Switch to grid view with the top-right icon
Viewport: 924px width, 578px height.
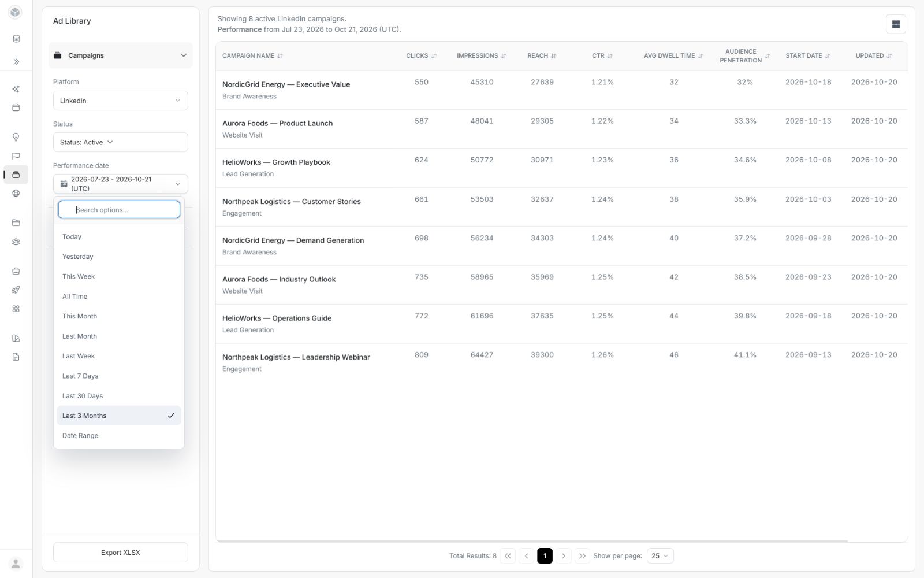(x=896, y=24)
